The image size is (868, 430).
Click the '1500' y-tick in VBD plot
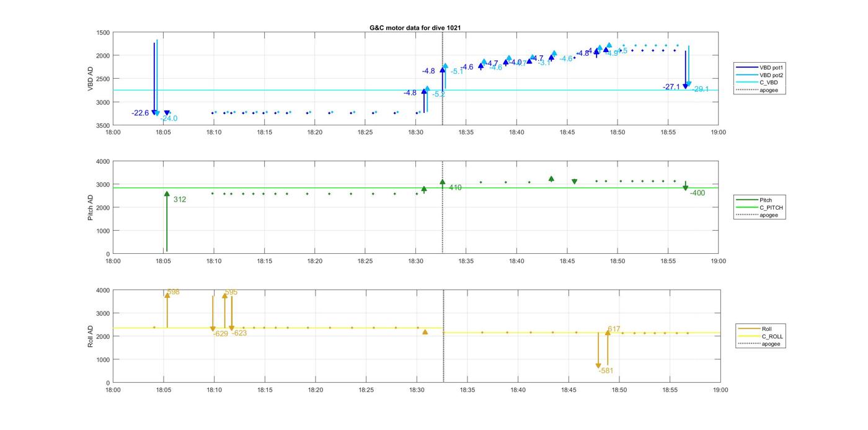click(x=103, y=33)
